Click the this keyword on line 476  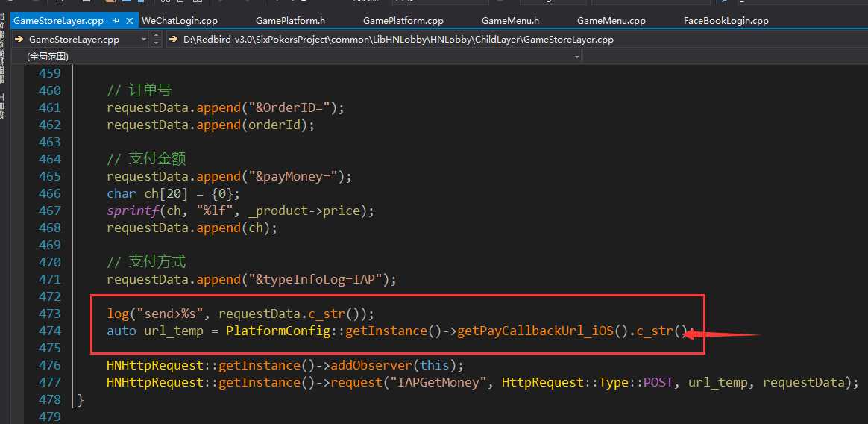point(435,365)
